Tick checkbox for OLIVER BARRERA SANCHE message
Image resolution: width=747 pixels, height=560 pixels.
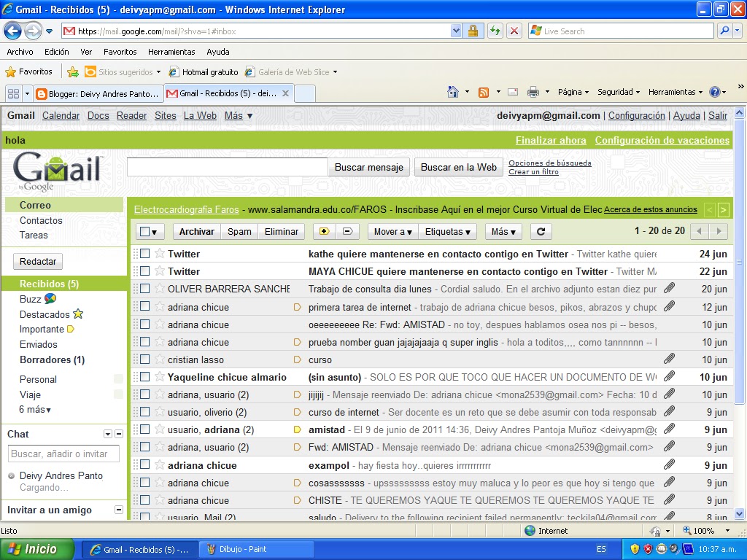pos(145,289)
